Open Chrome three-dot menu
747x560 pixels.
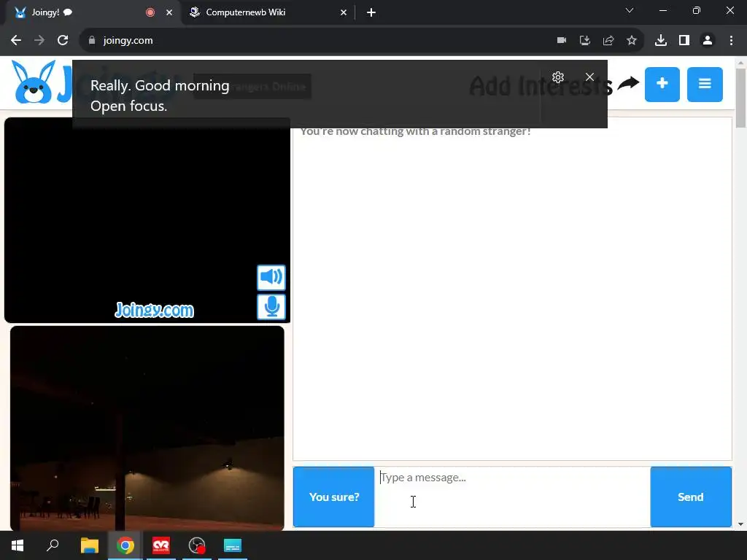(731, 41)
